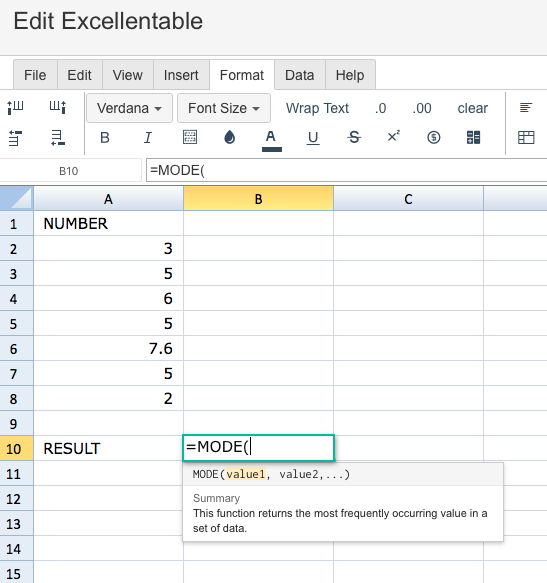Open the text alignment options
547x583 pixels.
(x=526, y=108)
